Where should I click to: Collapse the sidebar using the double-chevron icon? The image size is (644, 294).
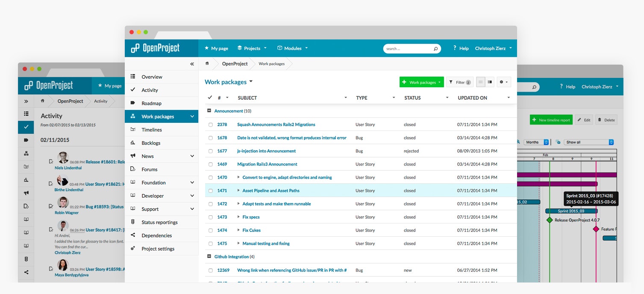192,64
